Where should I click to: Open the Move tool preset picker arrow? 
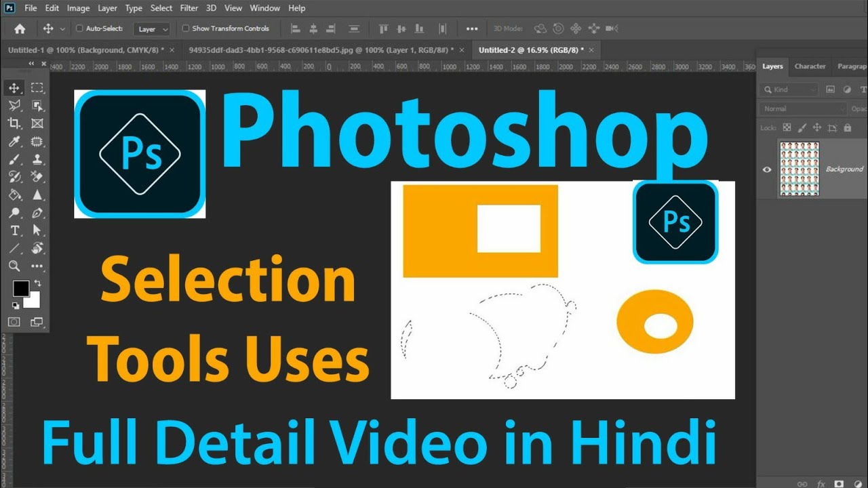(x=63, y=29)
